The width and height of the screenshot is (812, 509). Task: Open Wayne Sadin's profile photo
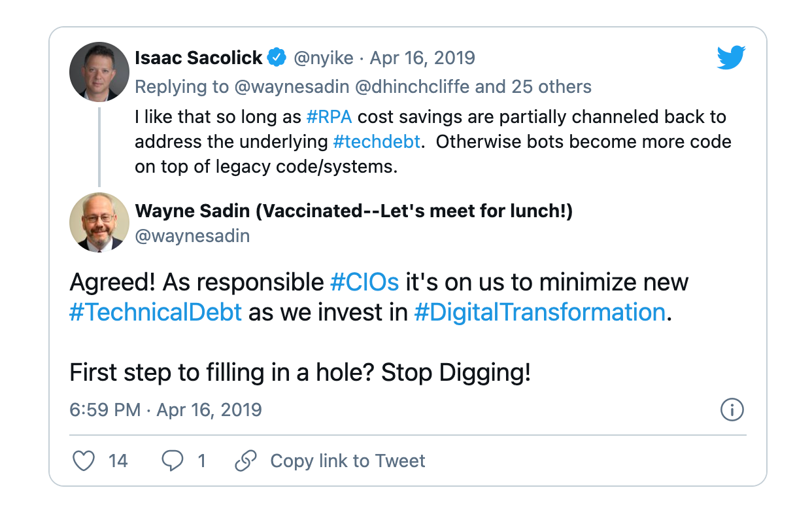(99, 222)
